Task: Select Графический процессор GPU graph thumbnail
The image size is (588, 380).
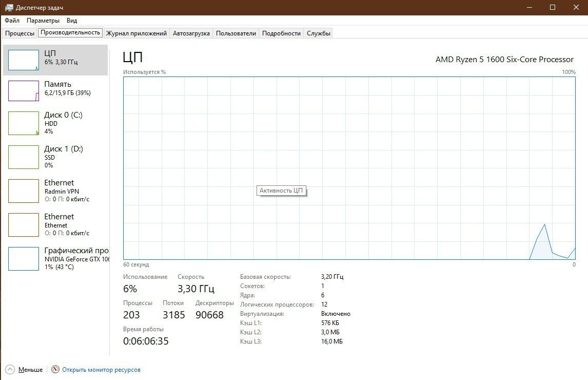Action: pos(24,259)
